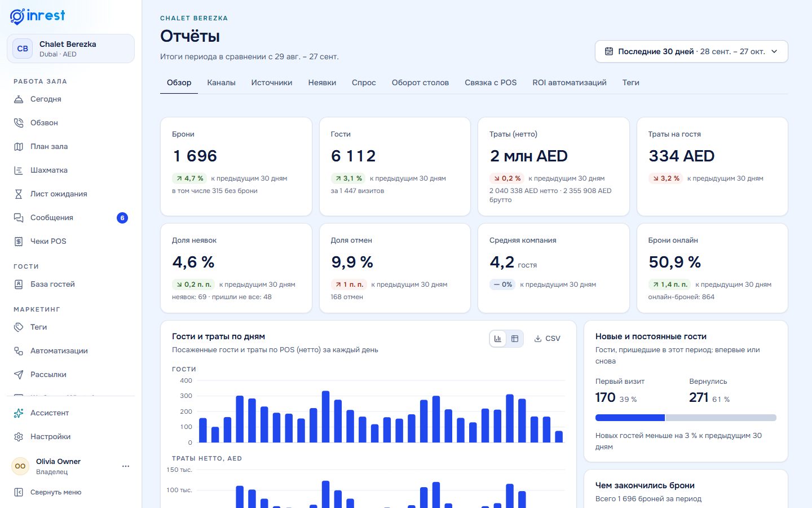
Task: Click the new vs returning guests bar
Action: tap(686, 418)
